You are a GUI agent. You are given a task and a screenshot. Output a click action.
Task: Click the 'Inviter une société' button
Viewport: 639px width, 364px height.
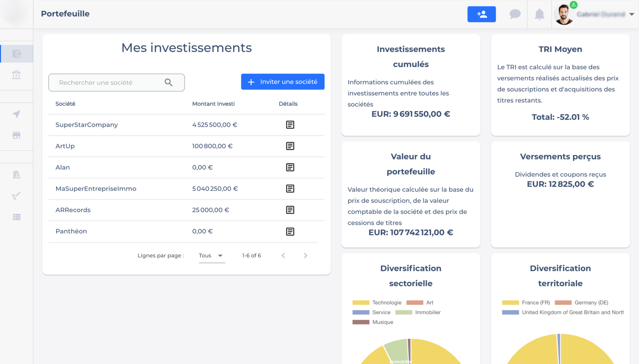click(282, 82)
